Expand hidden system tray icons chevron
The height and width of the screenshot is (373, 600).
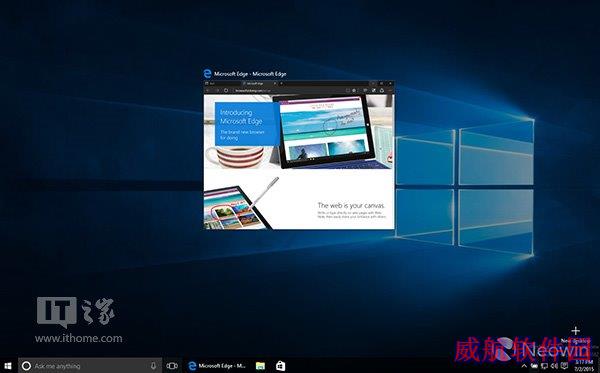point(524,366)
